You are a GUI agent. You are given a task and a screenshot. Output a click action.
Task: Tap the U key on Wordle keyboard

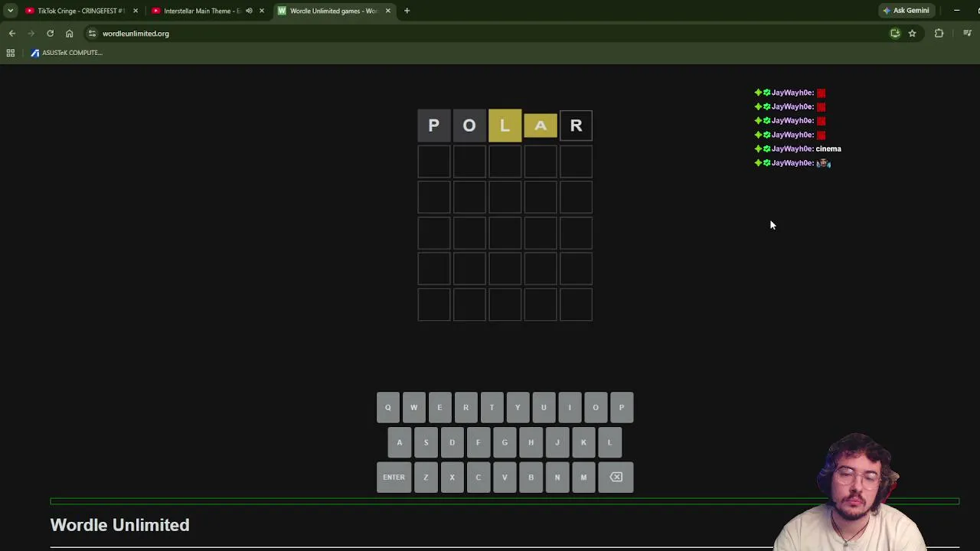point(544,408)
